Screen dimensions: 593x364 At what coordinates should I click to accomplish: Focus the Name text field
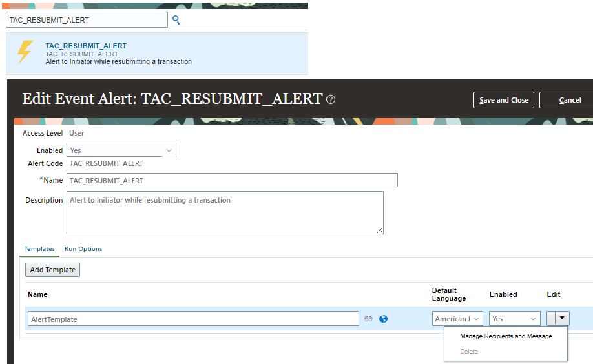pyautogui.click(x=232, y=181)
